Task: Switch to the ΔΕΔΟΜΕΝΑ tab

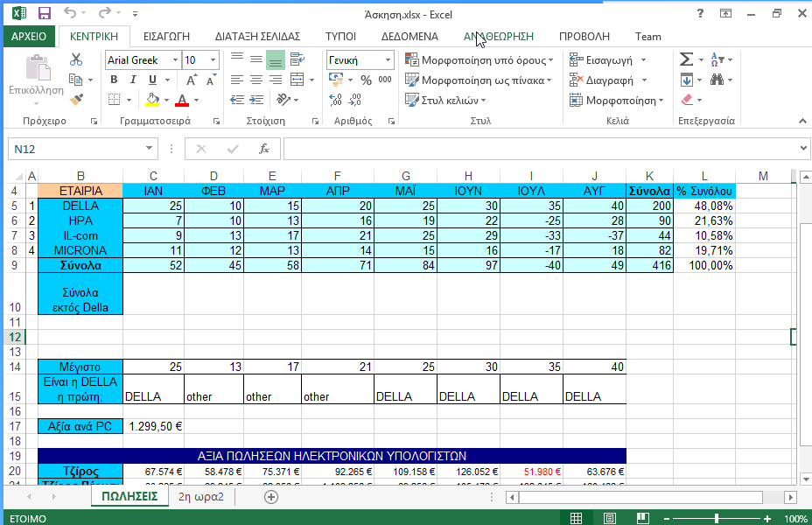Action: pos(409,36)
